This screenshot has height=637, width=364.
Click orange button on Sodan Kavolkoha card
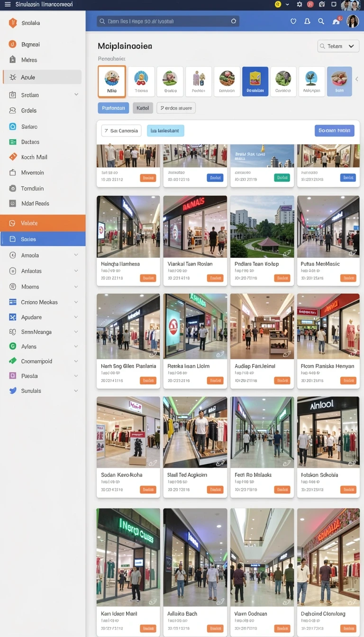(148, 490)
